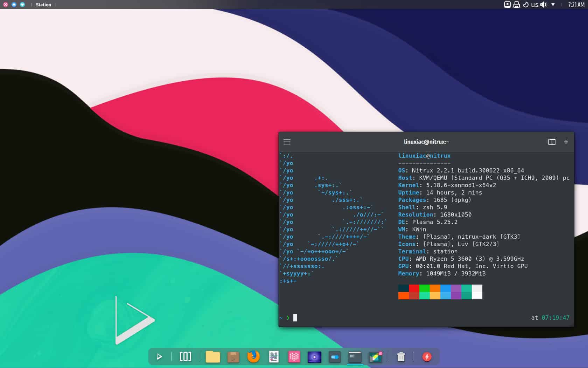Open the Firefox browser from the dock
Image resolution: width=588 pixels, height=368 pixels.
click(253, 357)
